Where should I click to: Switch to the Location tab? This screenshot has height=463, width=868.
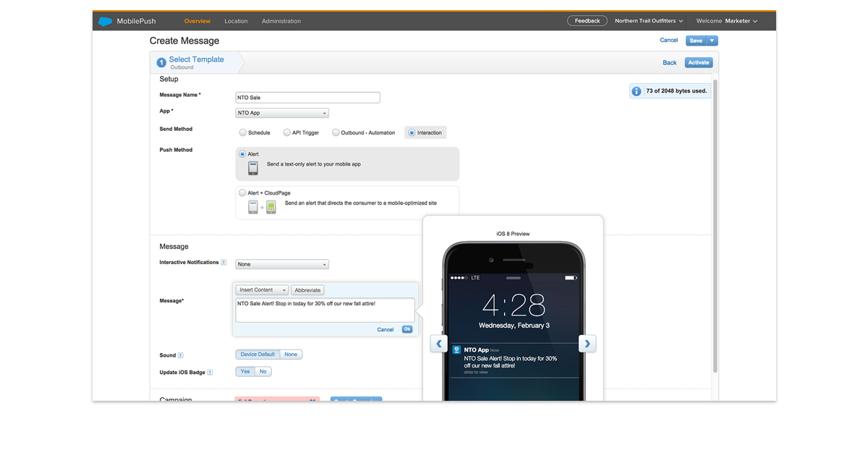click(x=236, y=21)
